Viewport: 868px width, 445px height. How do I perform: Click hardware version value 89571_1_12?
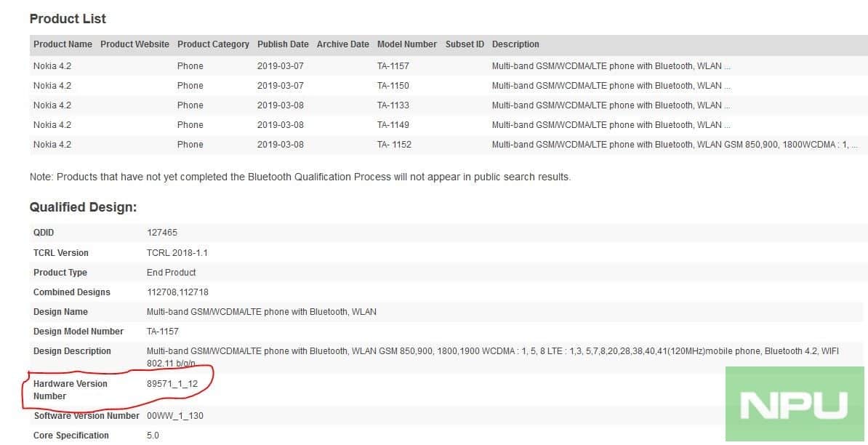click(172, 384)
